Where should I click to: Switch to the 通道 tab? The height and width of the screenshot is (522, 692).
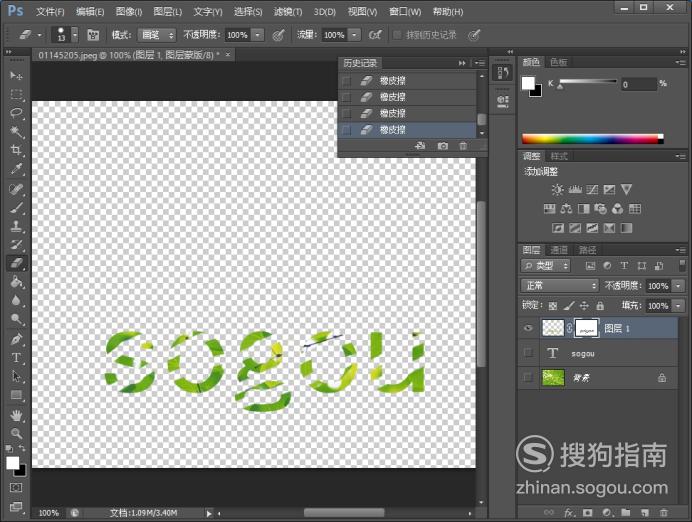click(559, 250)
